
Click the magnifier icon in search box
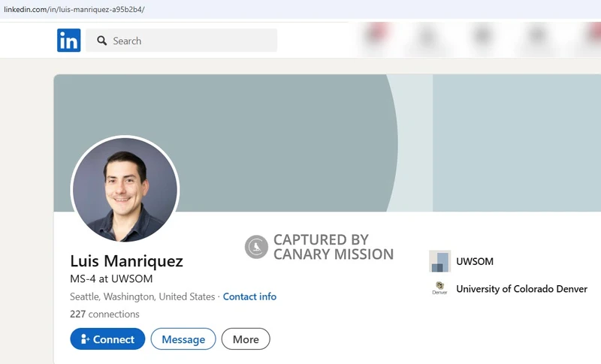click(x=101, y=41)
